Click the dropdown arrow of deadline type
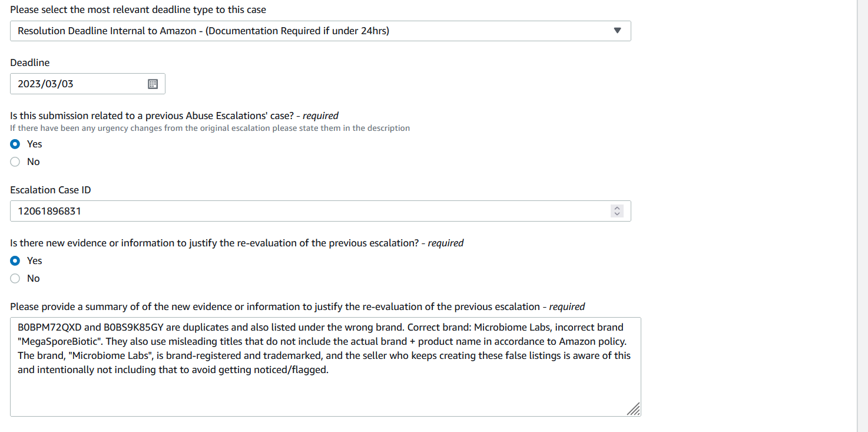The image size is (868, 432). click(617, 31)
